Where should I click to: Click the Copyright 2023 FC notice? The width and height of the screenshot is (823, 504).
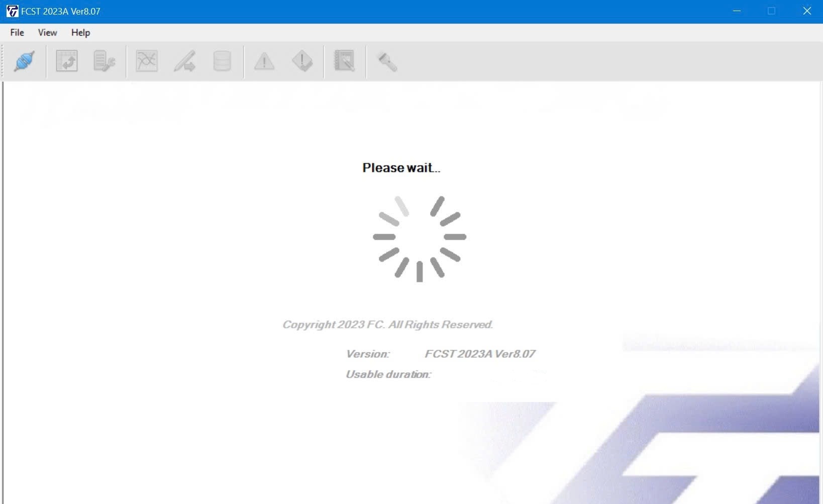tap(387, 325)
